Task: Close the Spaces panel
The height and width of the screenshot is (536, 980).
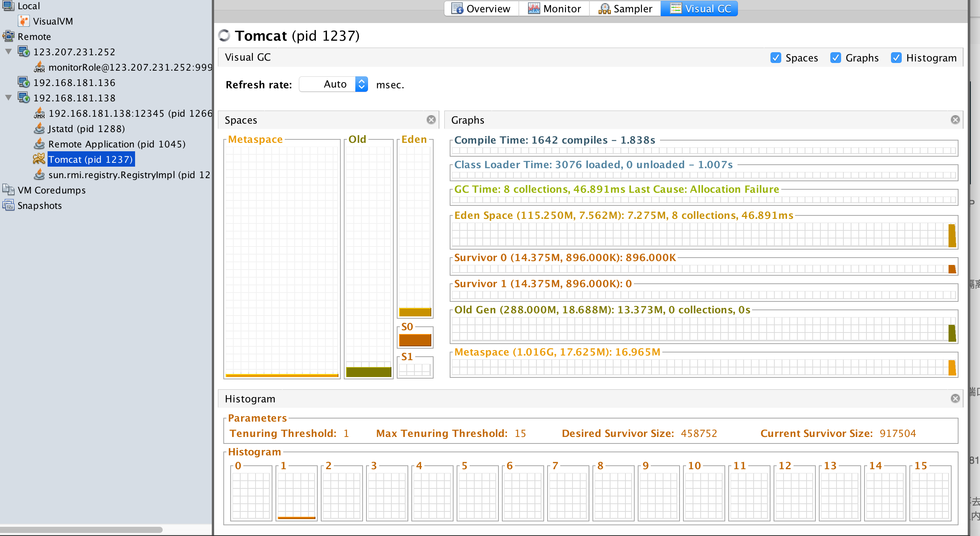Action: (431, 120)
